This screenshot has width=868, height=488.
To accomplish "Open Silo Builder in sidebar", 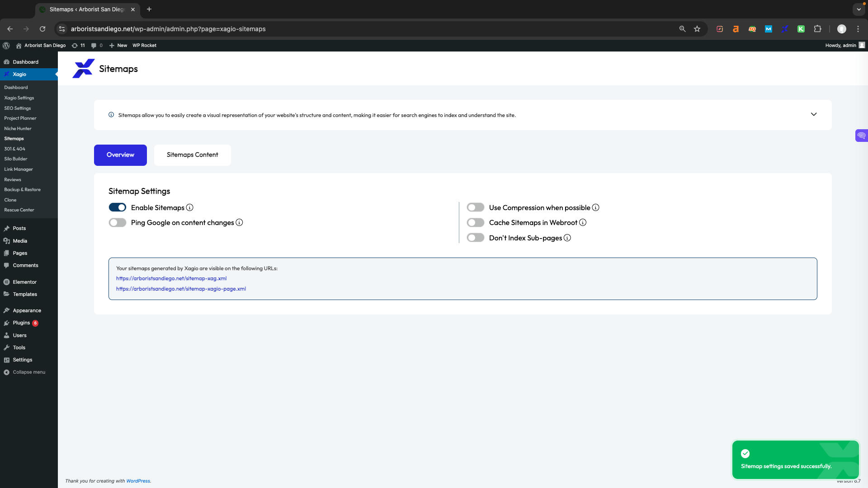I will 16,159.
